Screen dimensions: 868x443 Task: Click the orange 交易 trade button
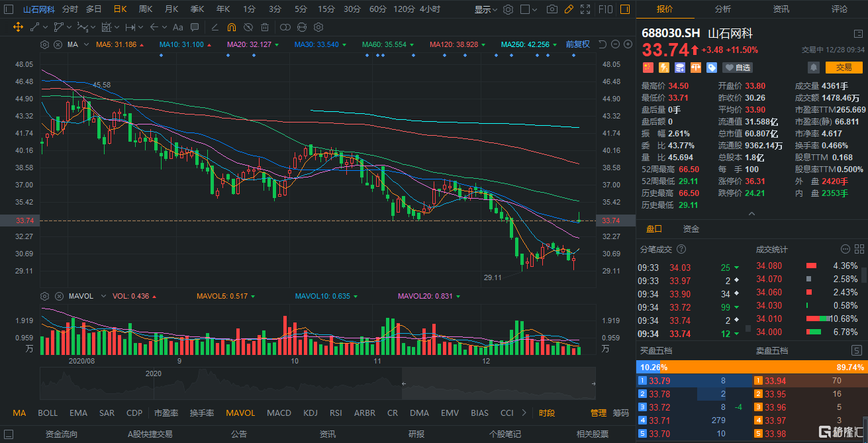844,68
